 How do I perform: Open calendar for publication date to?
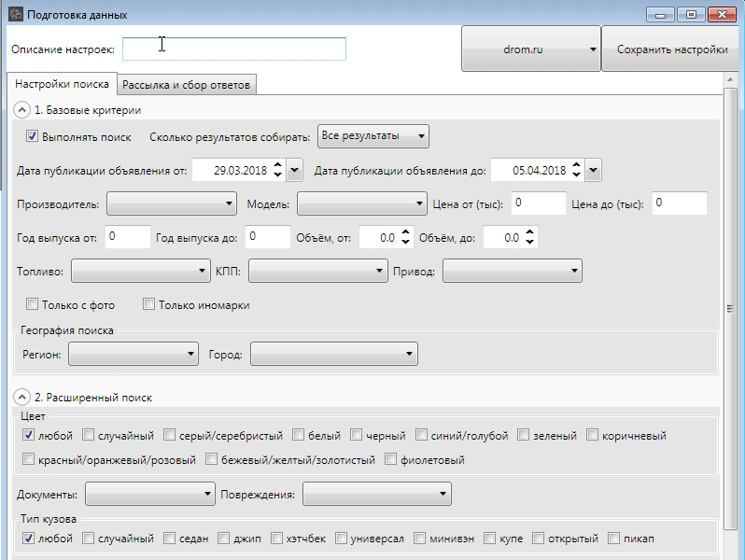(x=594, y=170)
